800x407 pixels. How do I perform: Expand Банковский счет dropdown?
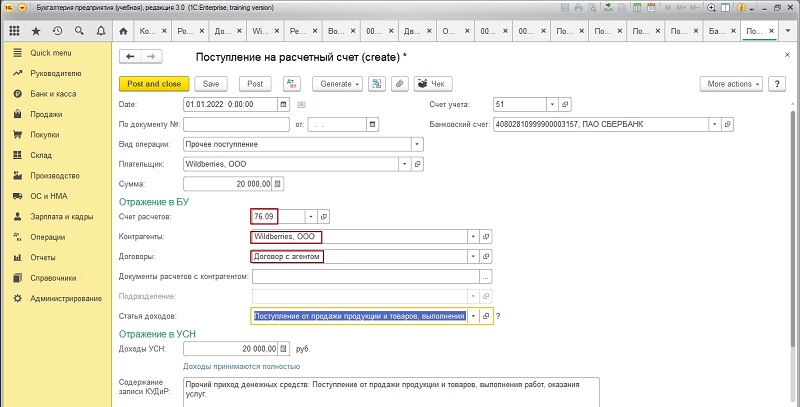(x=715, y=124)
